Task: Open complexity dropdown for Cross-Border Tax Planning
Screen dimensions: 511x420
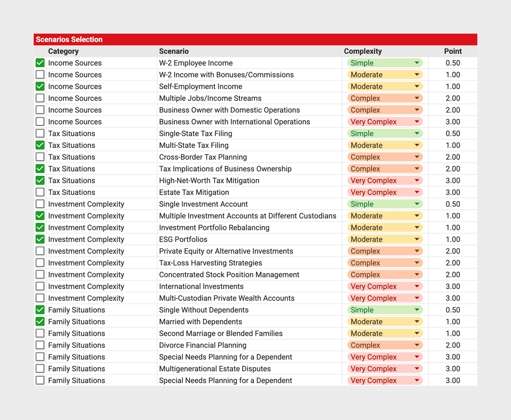Action: click(385, 157)
